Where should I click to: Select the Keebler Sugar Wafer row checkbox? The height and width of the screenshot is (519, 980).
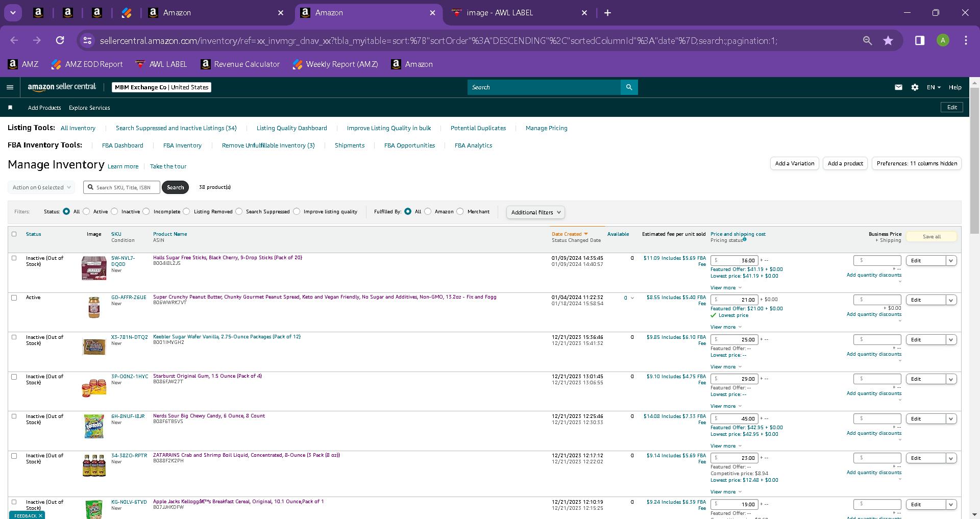(14, 337)
